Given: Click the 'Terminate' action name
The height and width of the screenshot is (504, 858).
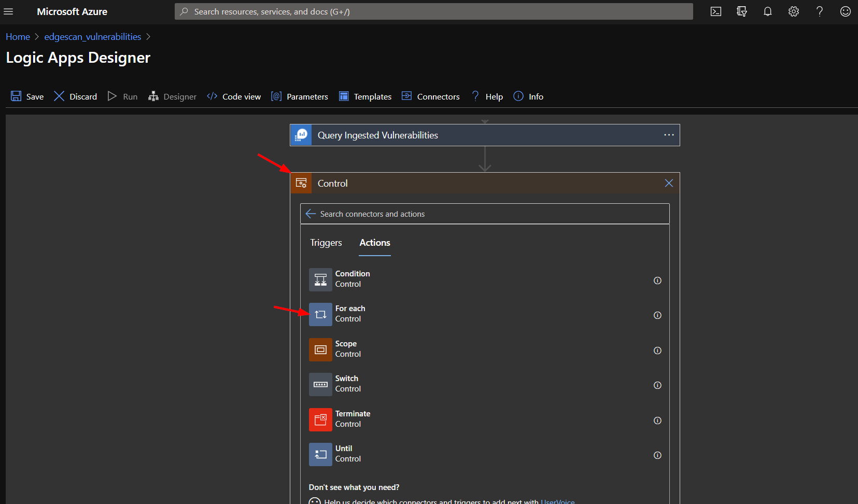Looking at the screenshot, I should point(353,414).
